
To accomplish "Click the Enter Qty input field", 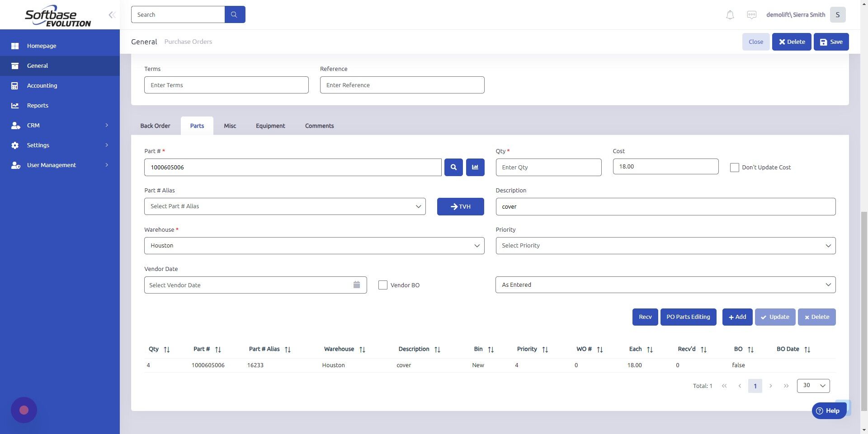I will coord(548,167).
